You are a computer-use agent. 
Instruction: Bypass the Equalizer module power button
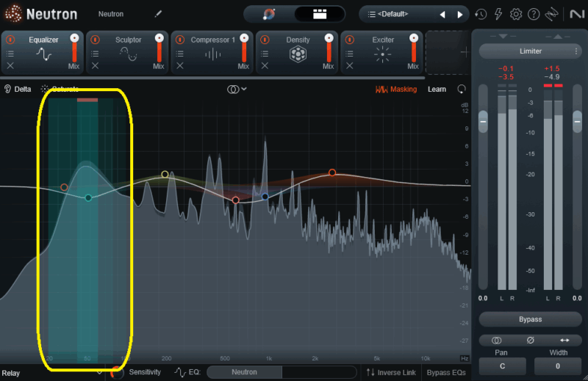(10, 40)
